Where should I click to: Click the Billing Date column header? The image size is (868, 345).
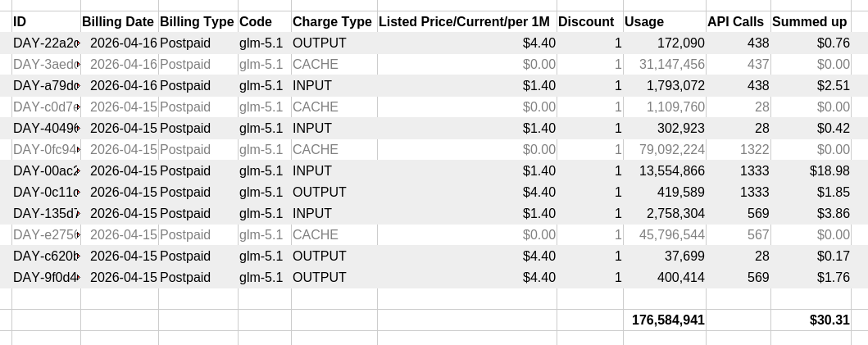[118, 22]
